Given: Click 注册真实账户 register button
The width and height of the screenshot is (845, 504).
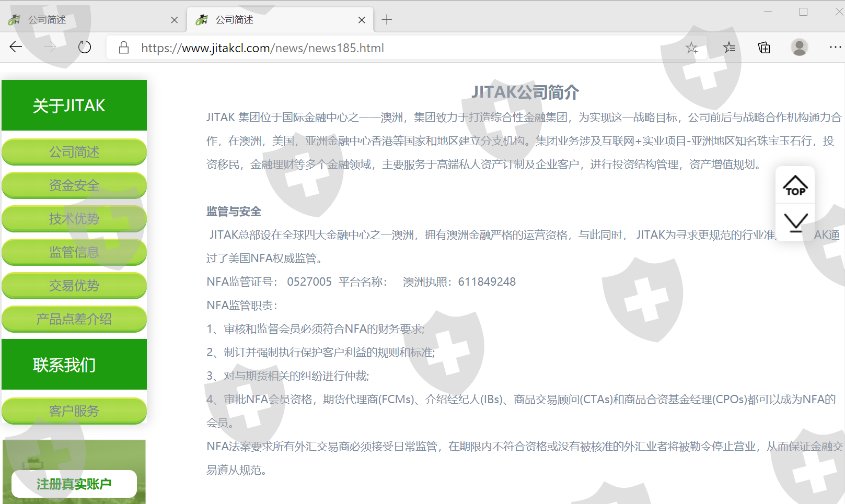Looking at the screenshot, I should click(74, 484).
